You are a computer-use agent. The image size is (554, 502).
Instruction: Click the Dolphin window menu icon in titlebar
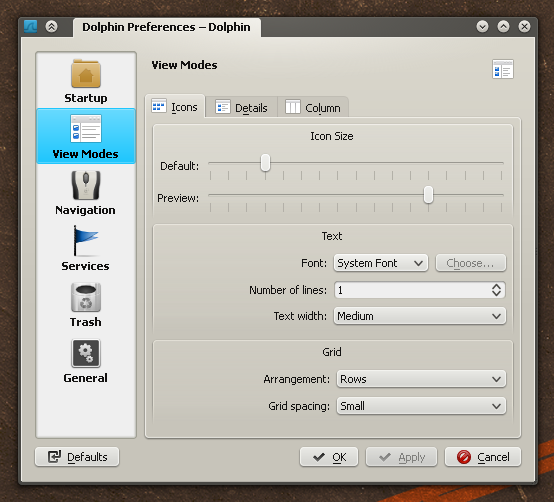pos(30,26)
